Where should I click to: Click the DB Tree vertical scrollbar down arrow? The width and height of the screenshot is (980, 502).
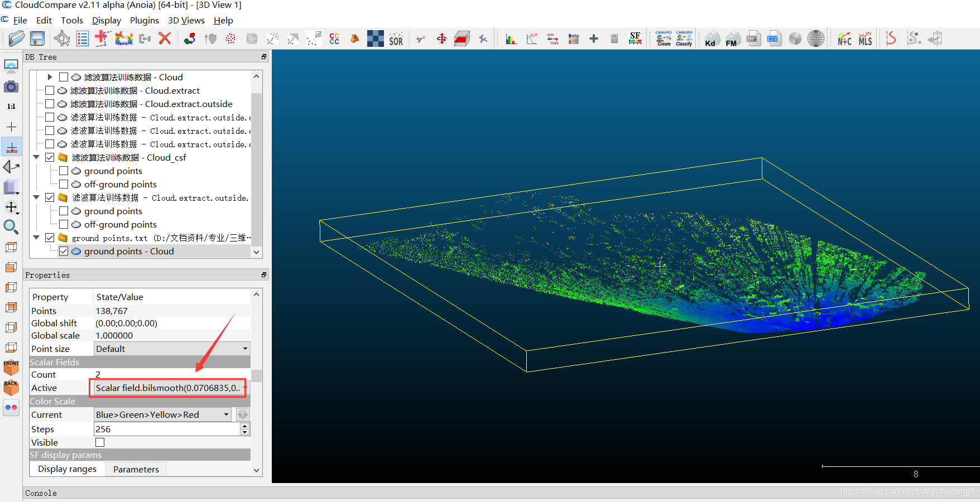point(257,252)
